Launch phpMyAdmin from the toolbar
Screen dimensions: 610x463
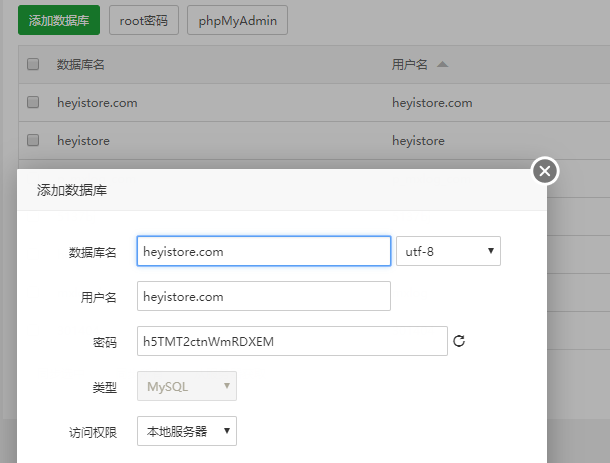pyautogui.click(x=237, y=20)
